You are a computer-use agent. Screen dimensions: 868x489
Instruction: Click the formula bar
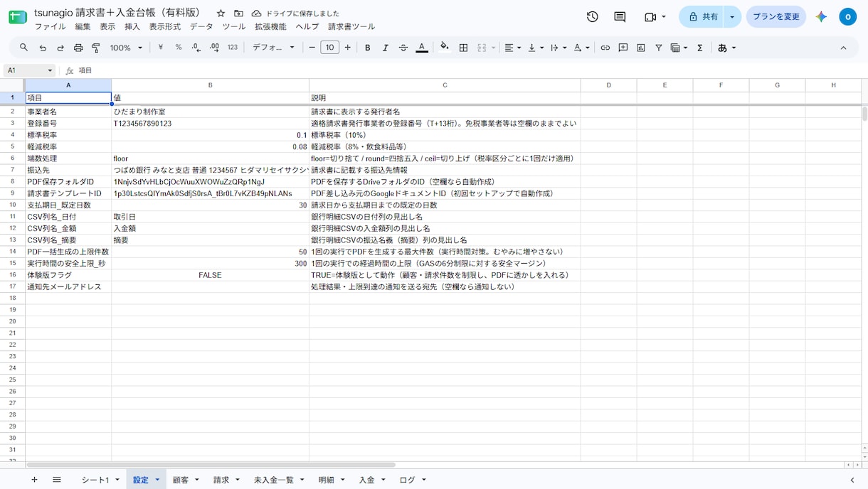470,70
